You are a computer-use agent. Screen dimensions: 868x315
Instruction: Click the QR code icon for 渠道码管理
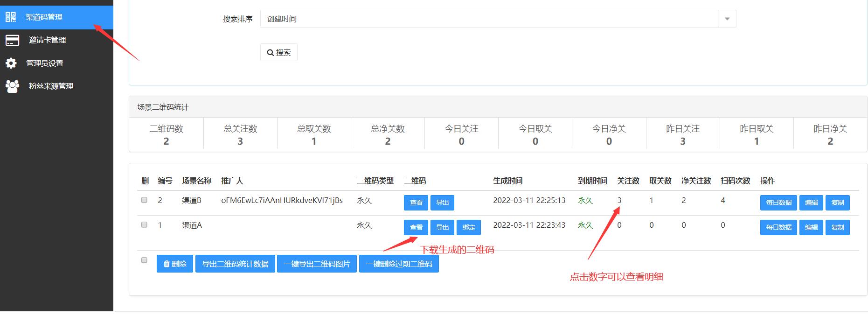[11, 17]
